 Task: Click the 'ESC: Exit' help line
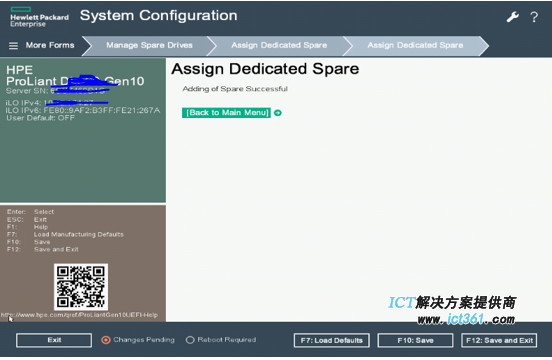coord(27,220)
